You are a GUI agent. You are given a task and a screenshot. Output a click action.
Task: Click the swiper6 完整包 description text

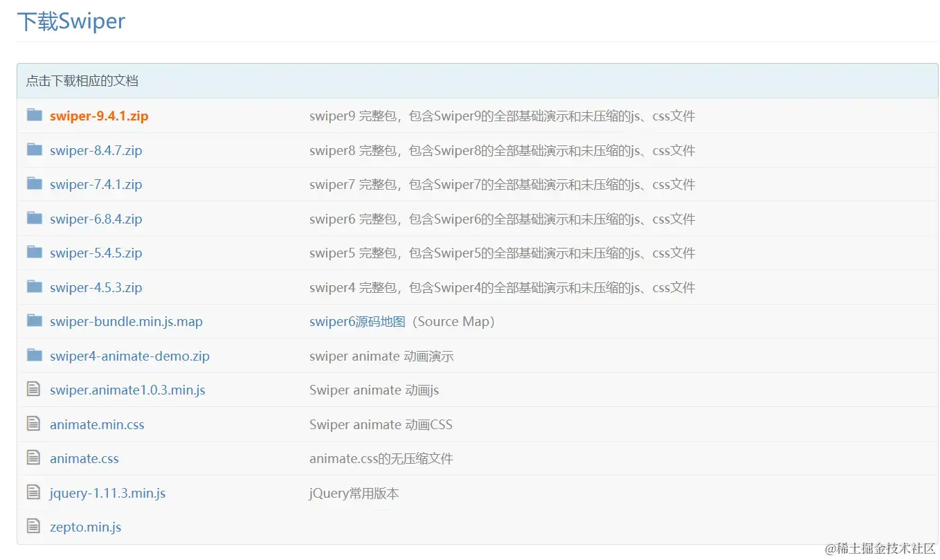502,219
